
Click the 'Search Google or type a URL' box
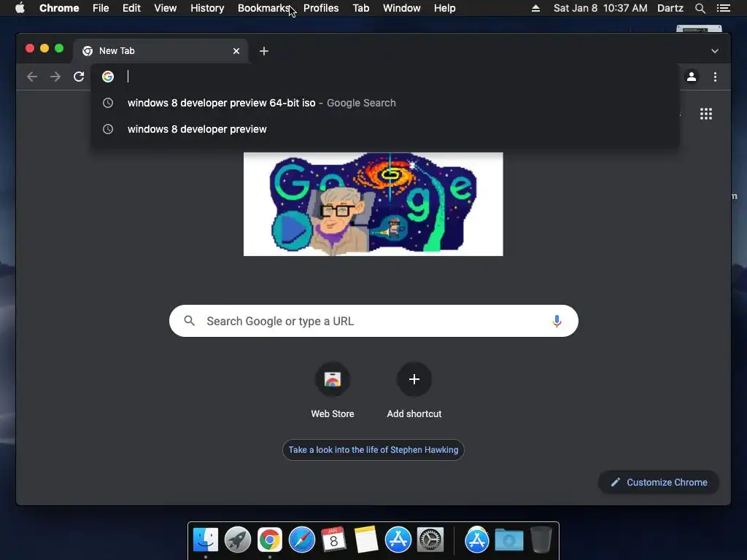tap(373, 321)
